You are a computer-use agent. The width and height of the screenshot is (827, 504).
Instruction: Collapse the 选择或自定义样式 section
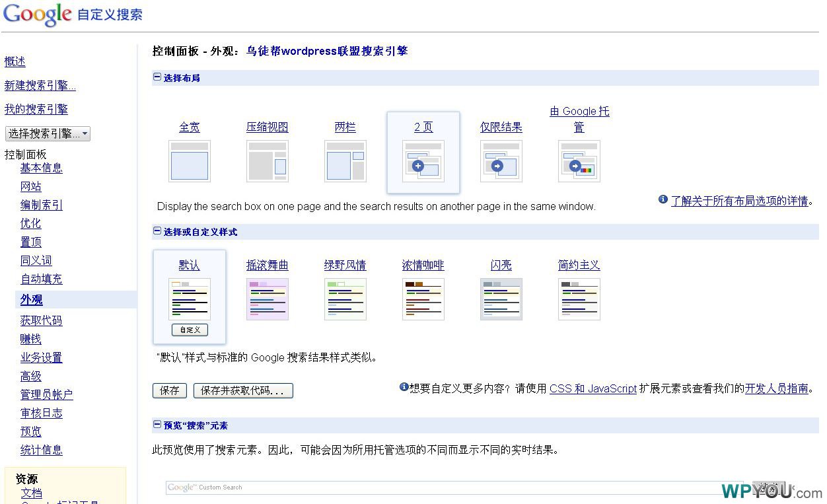[157, 231]
